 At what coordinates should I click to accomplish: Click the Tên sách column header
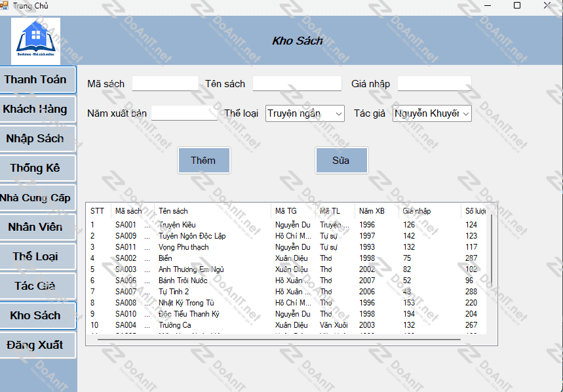pos(173,211)
